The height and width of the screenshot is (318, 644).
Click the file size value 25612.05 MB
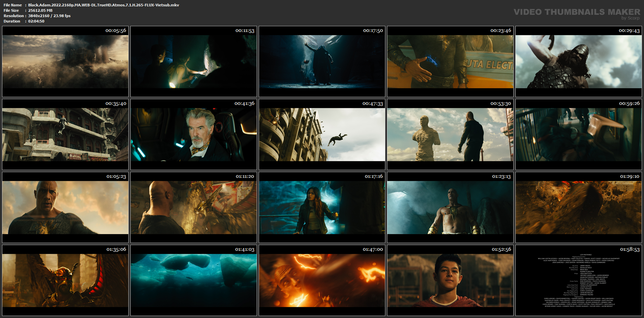[x=40, y=10]
